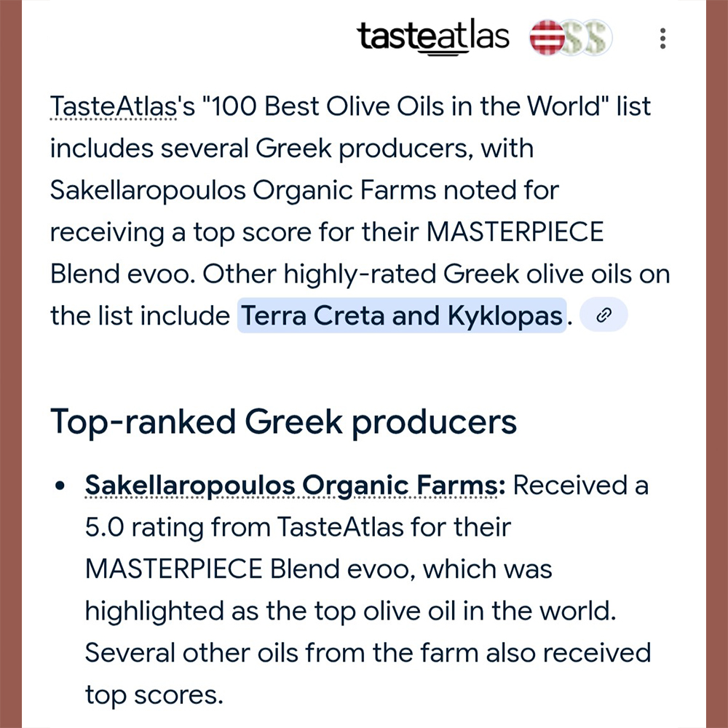Click the rightmost dollar-sign source icon

click(597, 37)
